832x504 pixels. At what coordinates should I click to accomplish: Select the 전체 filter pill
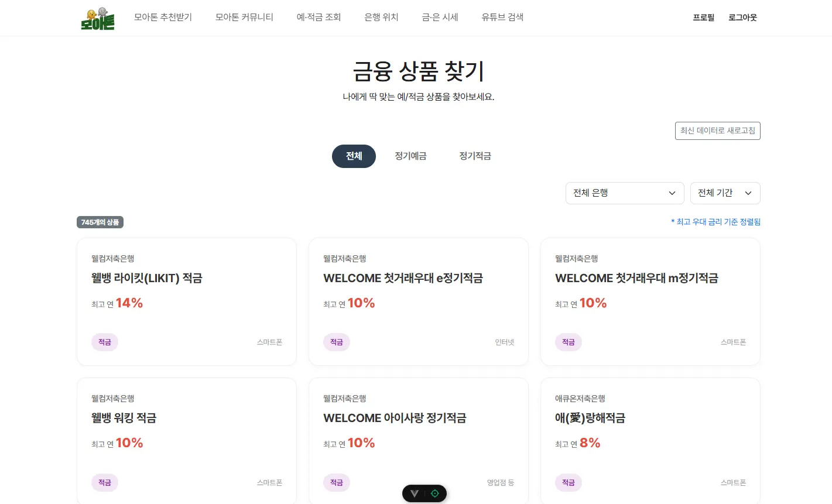click(x=354, y=156)
